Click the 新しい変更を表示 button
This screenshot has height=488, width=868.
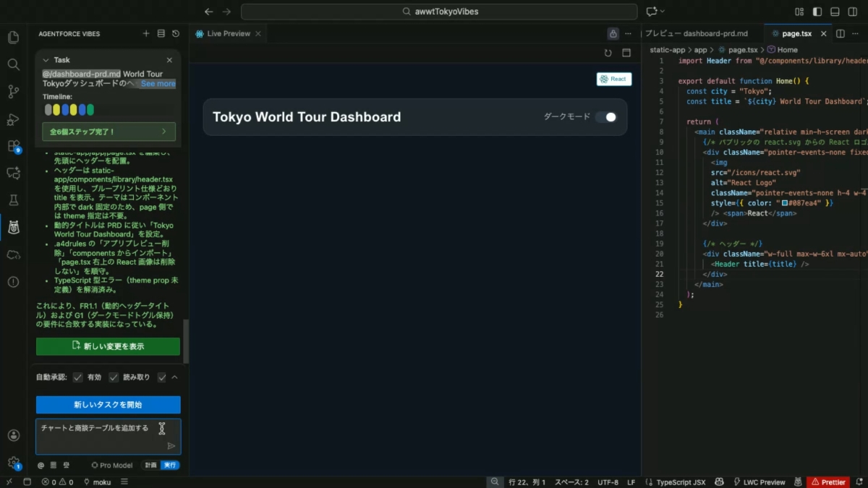[108, 346]
